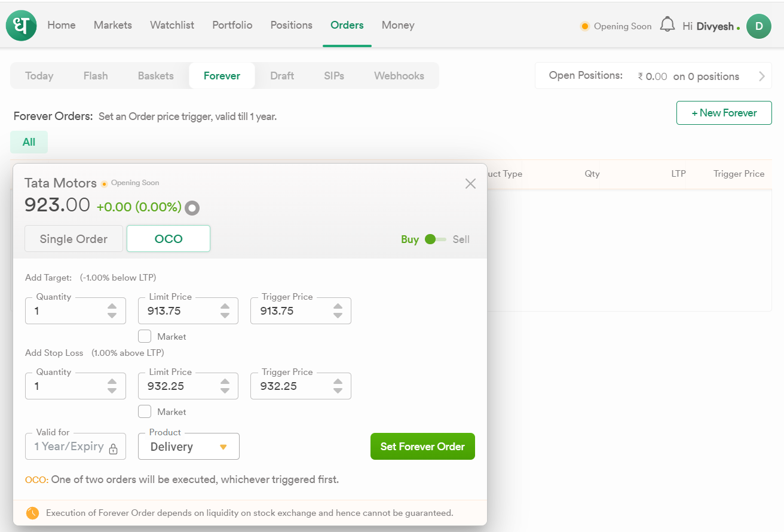This screenshot has height=532, width=784.
Task: Decrease the Target Quantity with down arrow
Action: (x=112, y=315)
